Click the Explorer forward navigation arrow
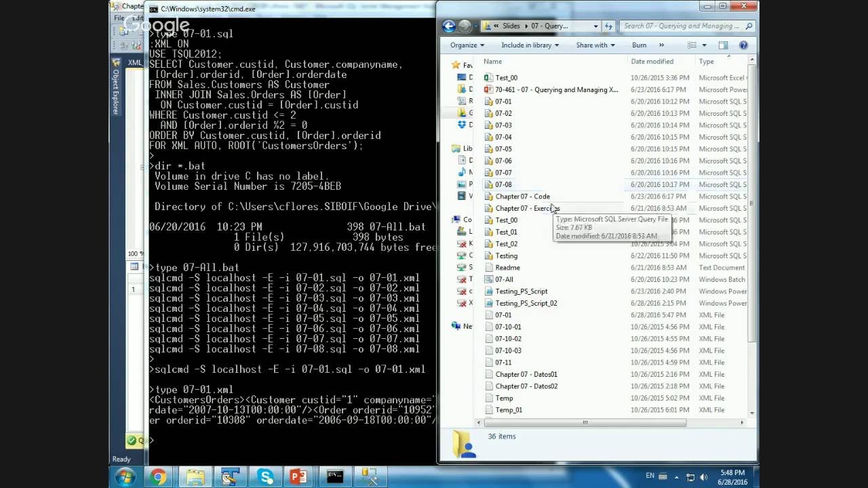The image size is (868, 488). click(x=465, y=26)
